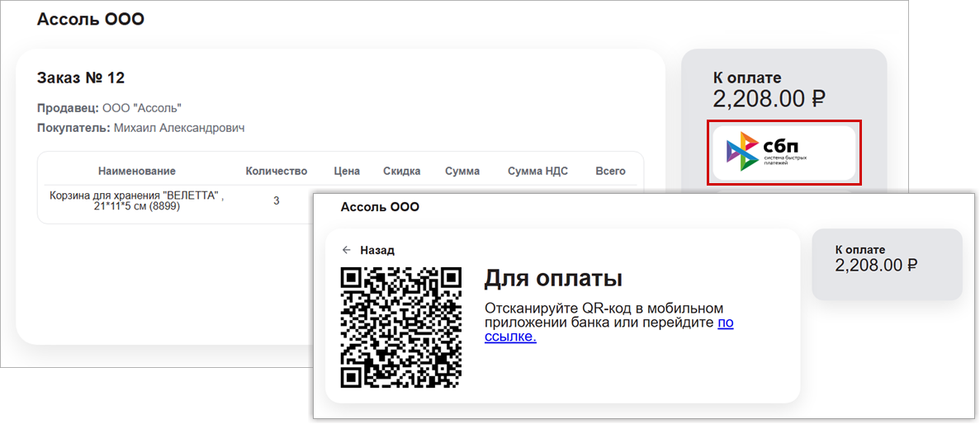Click the 'Наименование' column header
The height and width of the screenshot is (424, 980).
pos(137,171)
